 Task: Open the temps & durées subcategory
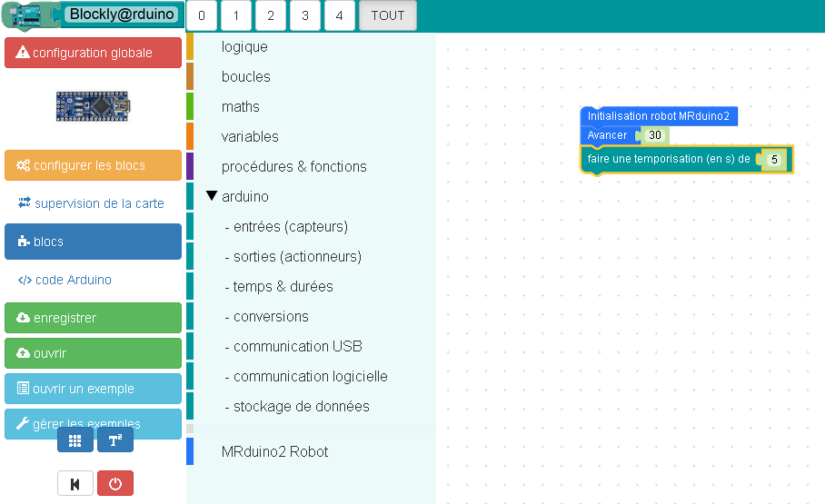click(x=283, y=286)
